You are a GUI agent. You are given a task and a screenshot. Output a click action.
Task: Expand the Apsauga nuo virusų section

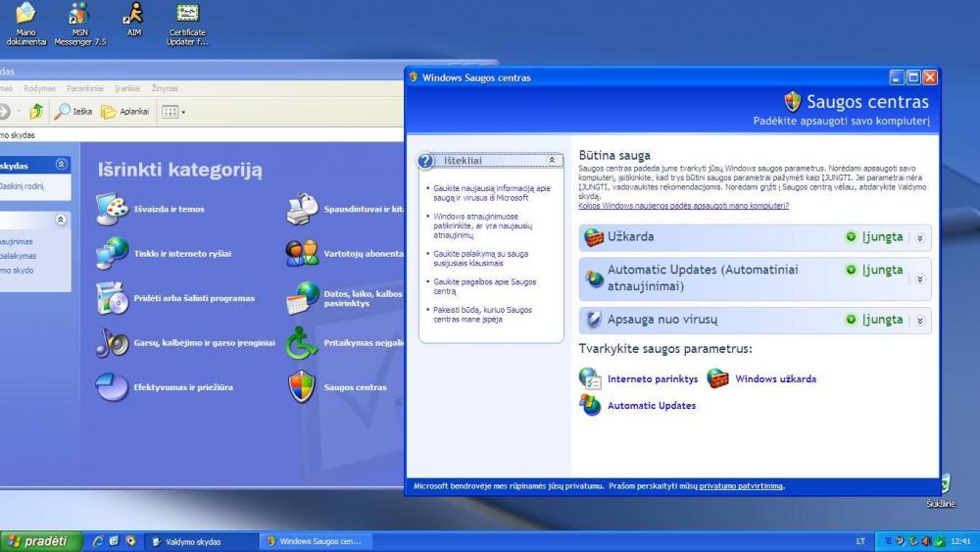pyautogui.click(x=920, y=321)
